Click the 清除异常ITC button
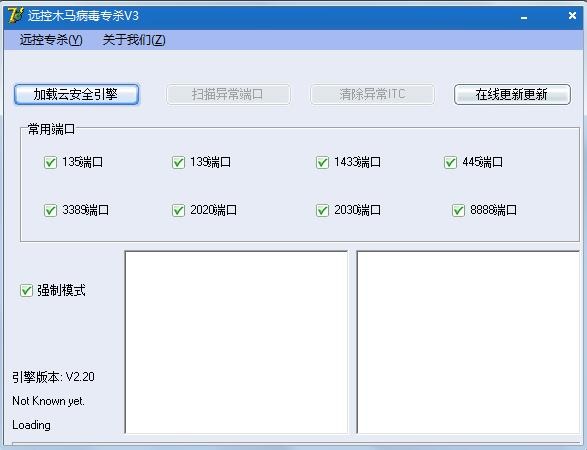This screenshot has height=450, width=587. click(372, 94)
